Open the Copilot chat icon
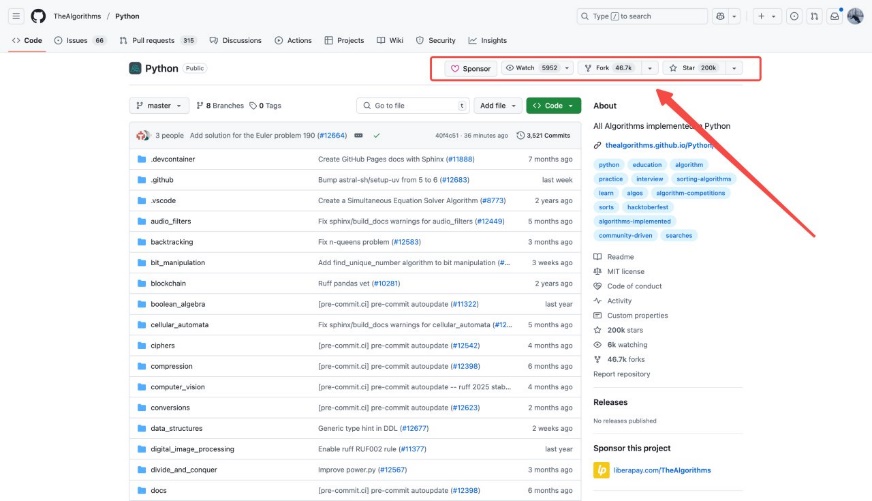 721,16
